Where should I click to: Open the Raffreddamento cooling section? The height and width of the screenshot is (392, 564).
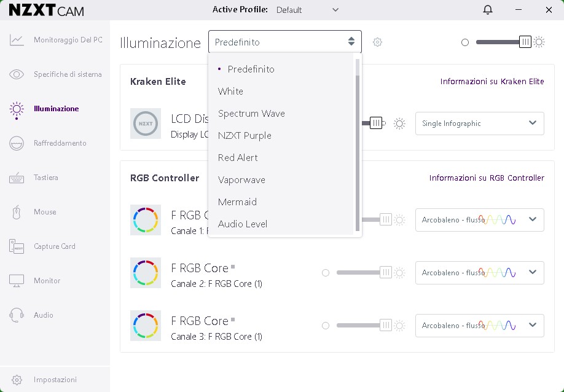point(60,143)
